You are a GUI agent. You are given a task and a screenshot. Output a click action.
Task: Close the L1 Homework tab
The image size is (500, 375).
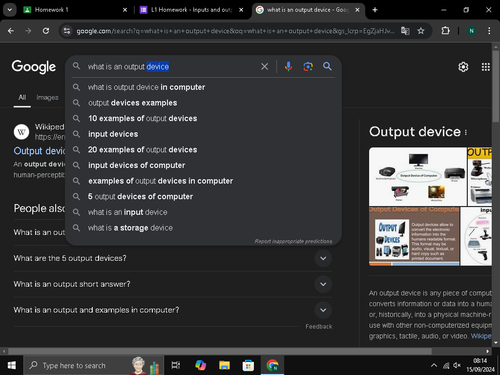[241, 10]
